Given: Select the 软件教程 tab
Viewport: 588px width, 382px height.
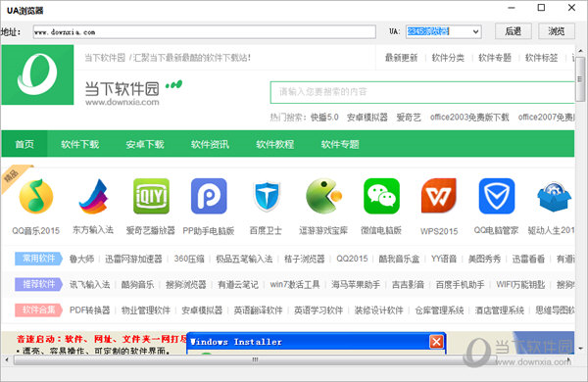Looking at the screenshot, I should pos(274,144).
